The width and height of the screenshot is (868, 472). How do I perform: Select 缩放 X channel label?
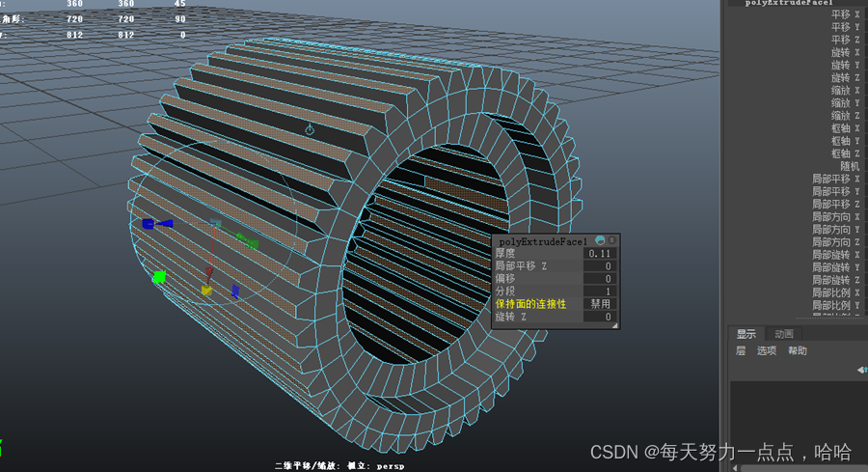point(846,91)
